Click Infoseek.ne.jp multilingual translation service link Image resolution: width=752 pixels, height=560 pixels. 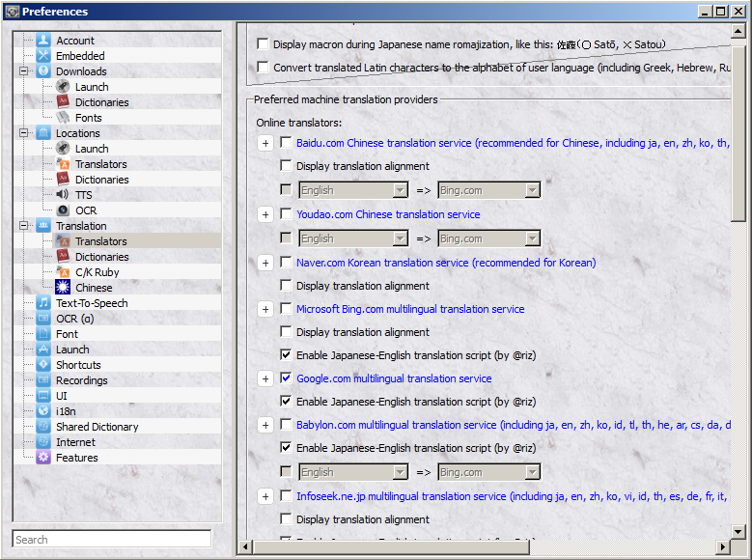tap(512, 496)
